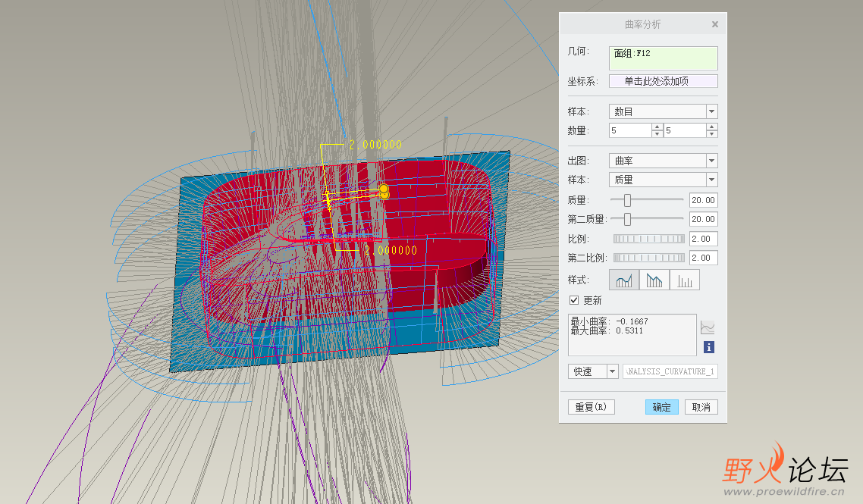Close the 曲率分析 dialog
This screenshot has height=504, width=863.
click(714, 24)
